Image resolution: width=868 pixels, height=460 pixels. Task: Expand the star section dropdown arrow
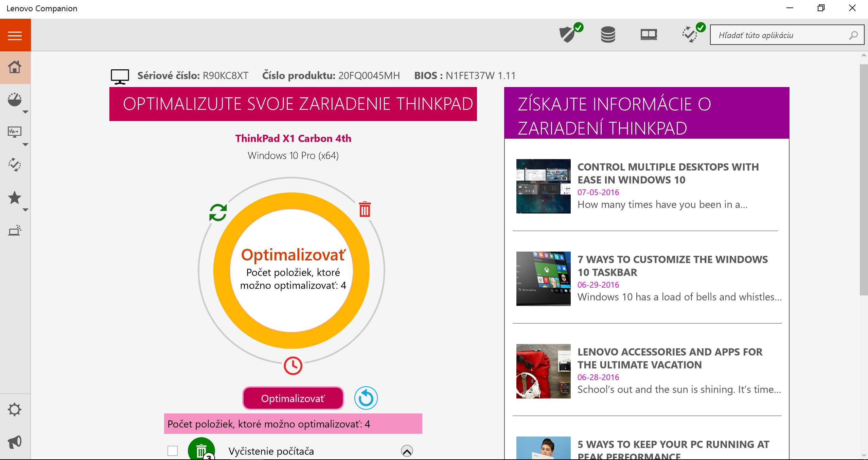(25, 210)
